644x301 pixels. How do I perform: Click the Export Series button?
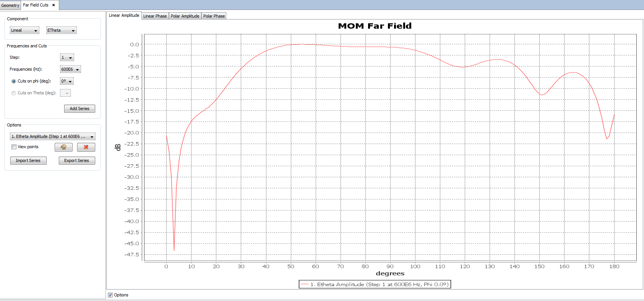(x=76, y=160)
